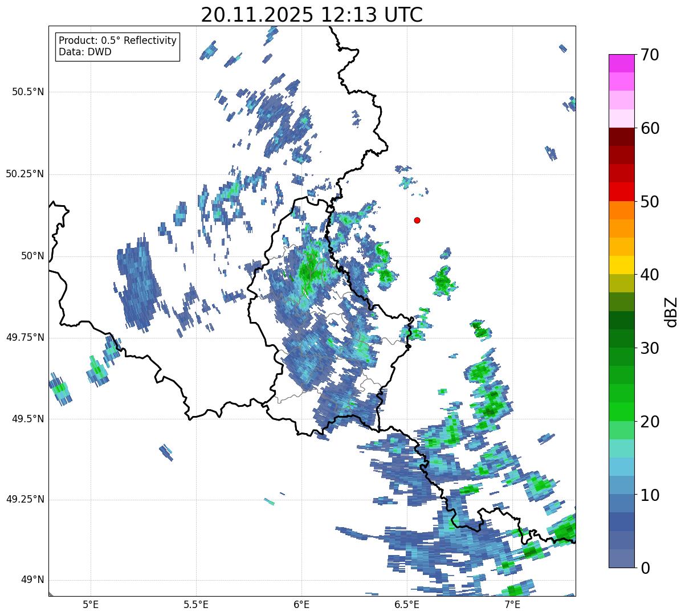Pick the orange swatch just below 50 dBZ
Viewport: 685px width, 616px height.
pyautogui.click(x=622, y=210)
